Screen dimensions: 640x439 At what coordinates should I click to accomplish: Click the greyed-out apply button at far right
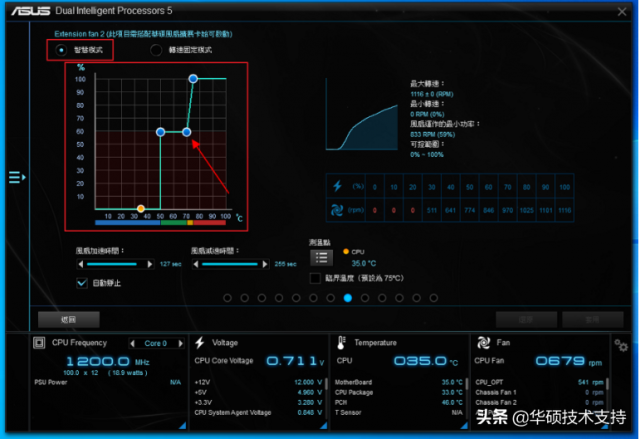click(x=593, y=319)
